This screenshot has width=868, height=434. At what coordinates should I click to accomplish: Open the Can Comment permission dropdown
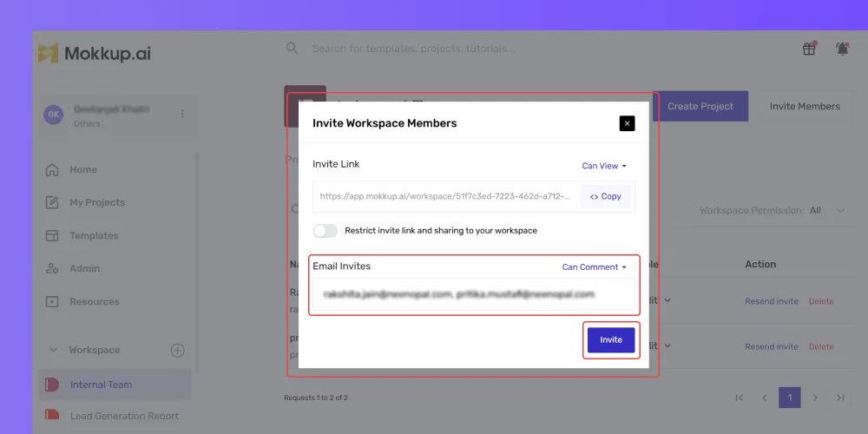(595, 266)
